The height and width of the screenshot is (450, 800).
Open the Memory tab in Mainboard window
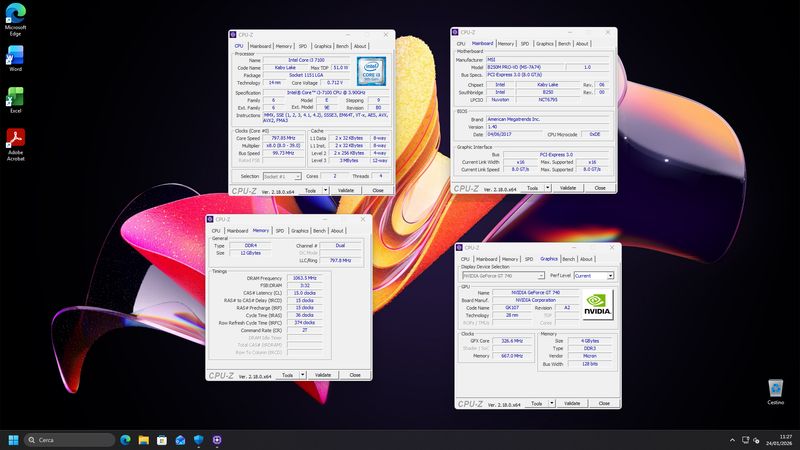click(506, 44)
